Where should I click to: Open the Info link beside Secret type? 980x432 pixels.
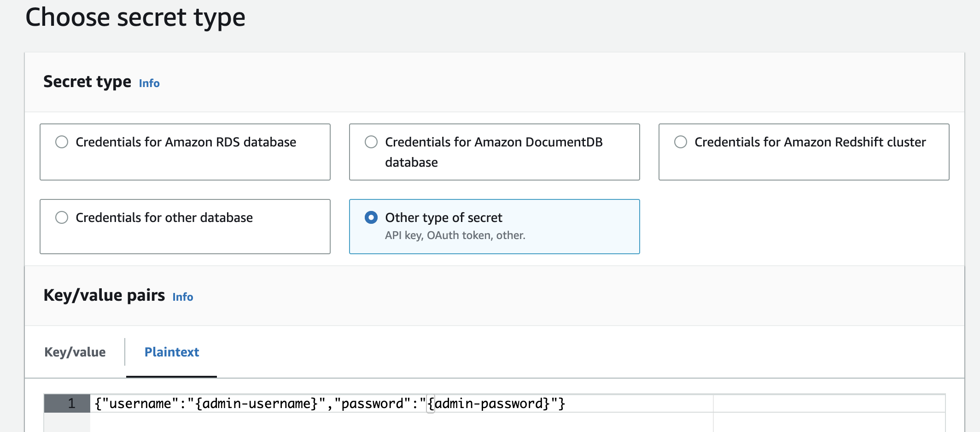coord(149,83)
